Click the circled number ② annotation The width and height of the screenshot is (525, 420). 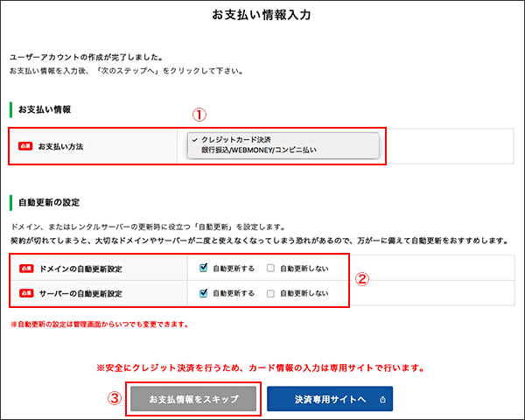click(361, 280)
